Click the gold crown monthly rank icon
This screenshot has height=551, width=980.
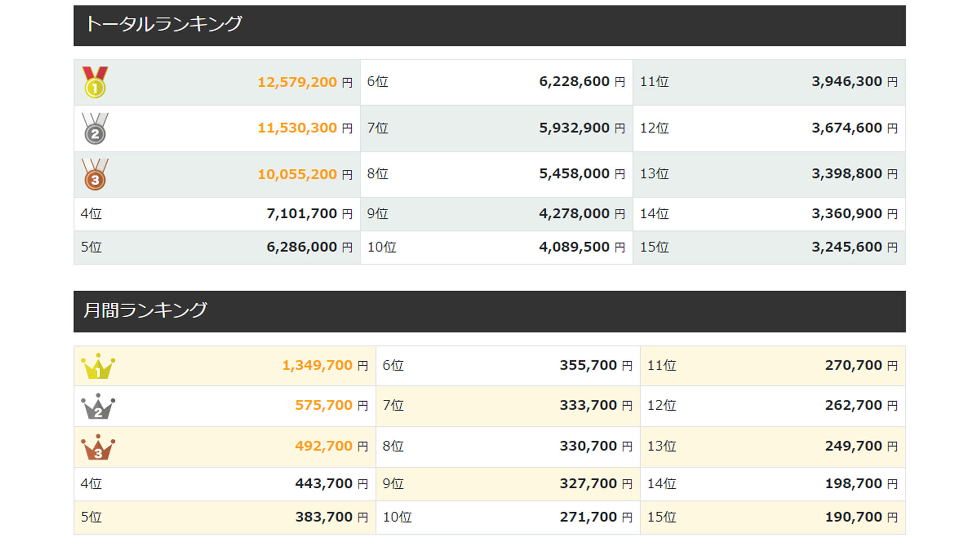98,366
